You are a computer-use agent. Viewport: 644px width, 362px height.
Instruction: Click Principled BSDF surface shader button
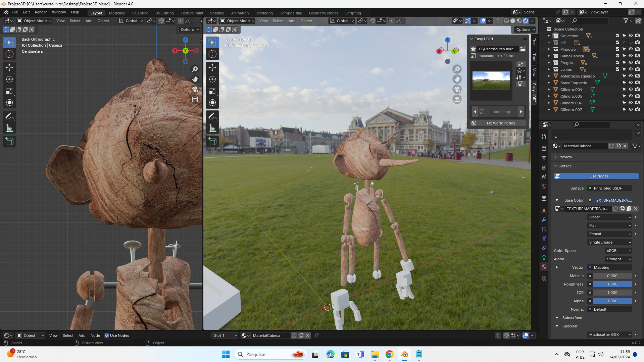click(609, 188)
